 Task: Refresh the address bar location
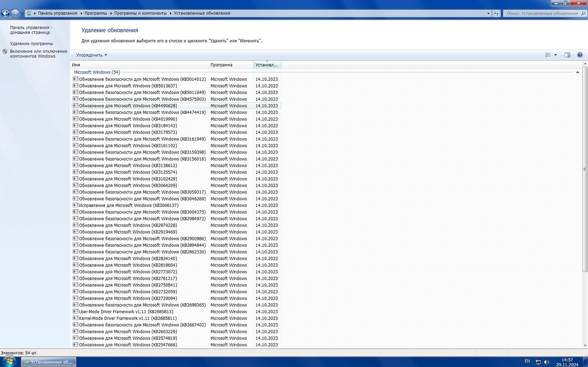tap(496, 14)
